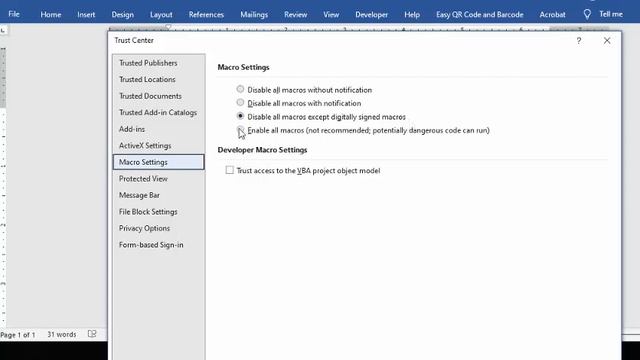This screenshot has height=360, width=640.
Task: Open the Mailings ribbon tab
Action: pyautogui.click(x=254, y=15)
